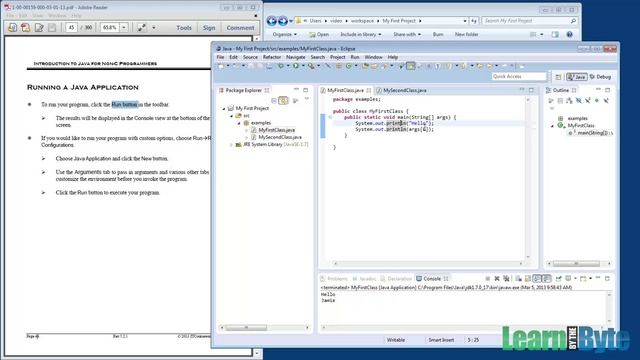Click Comment button in Adobe Reader
The height and width of the screenshot is (360, 640).
(240, 28)
